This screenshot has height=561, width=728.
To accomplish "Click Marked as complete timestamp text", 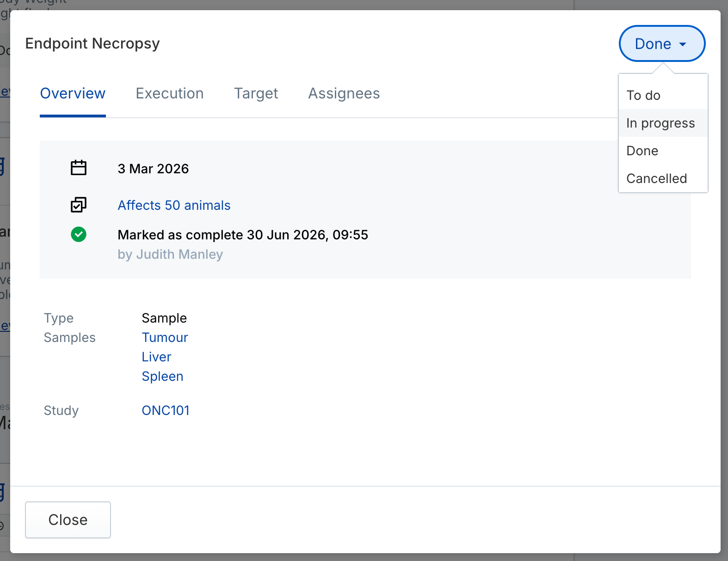I will [243, 235].
